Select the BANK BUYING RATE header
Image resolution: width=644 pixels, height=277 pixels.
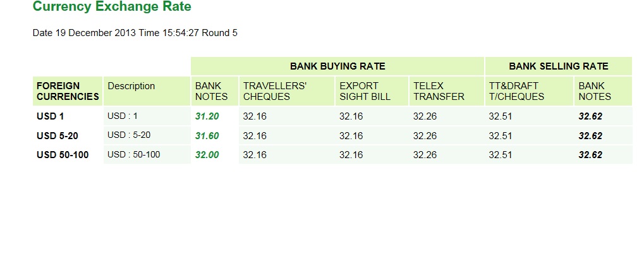(x=337, y=66)
